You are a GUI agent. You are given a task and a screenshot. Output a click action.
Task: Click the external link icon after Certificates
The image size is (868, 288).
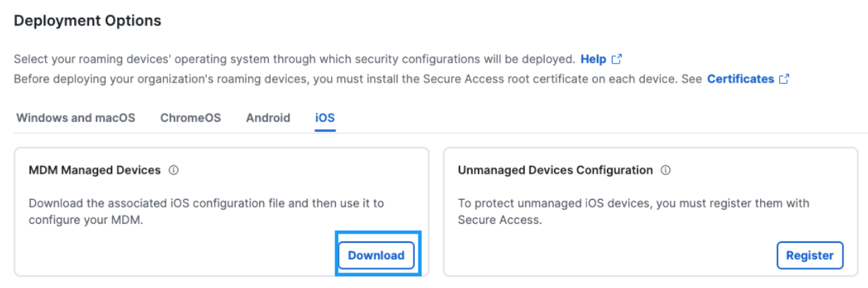(x=784, y=79)
